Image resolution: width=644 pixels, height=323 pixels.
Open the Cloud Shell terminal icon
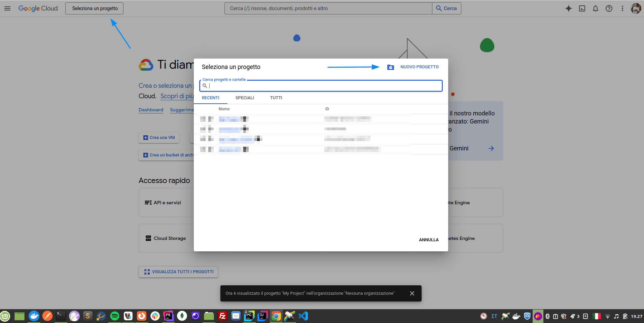582,8
